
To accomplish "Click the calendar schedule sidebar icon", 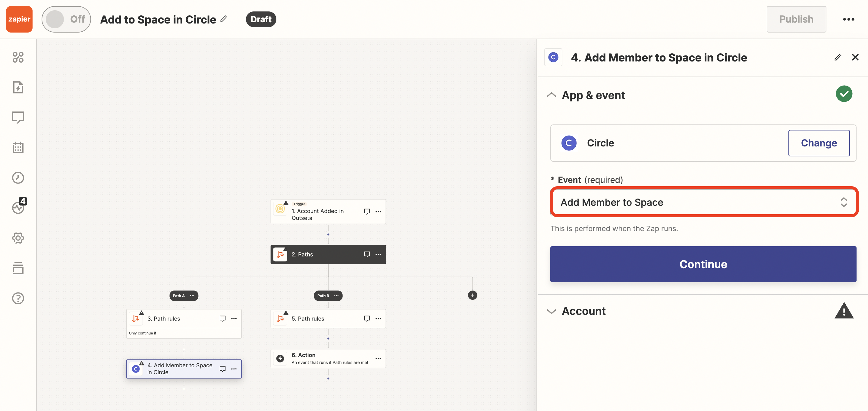I will 18,147.
